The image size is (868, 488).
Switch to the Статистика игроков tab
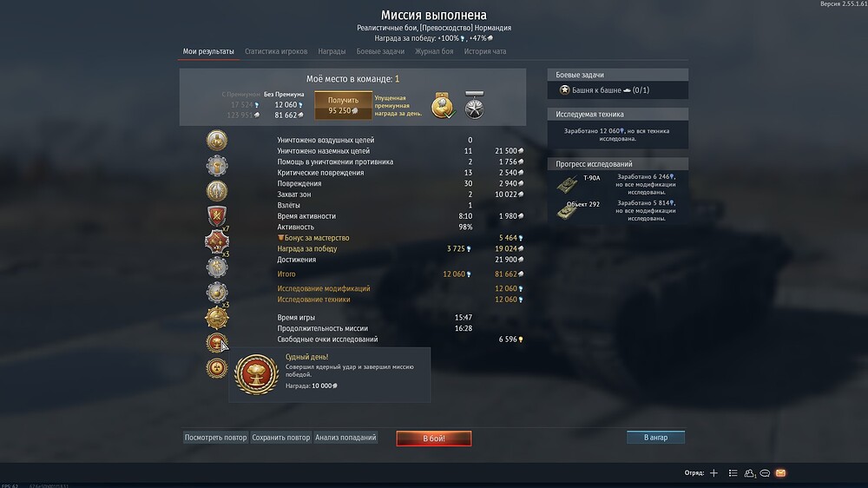click(x=276, y=51)
